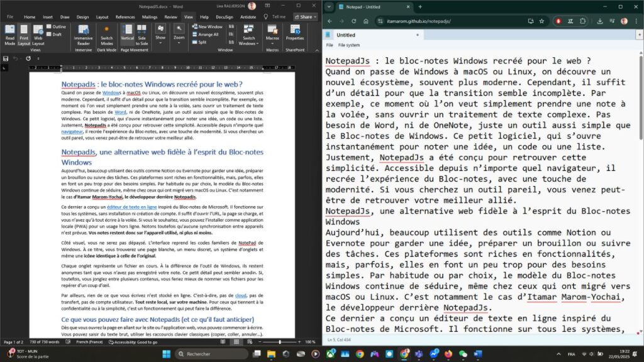Split the Word document window
Viewport: 644px width, 362px height.
199,42
